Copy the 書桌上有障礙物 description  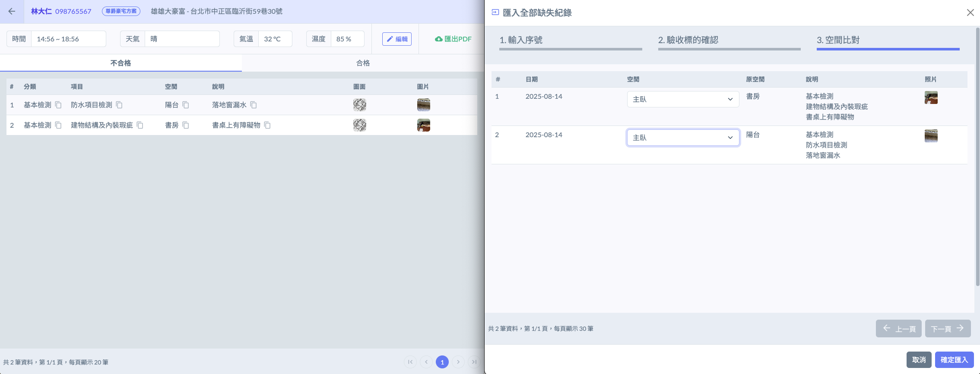[x=267, y=125]
